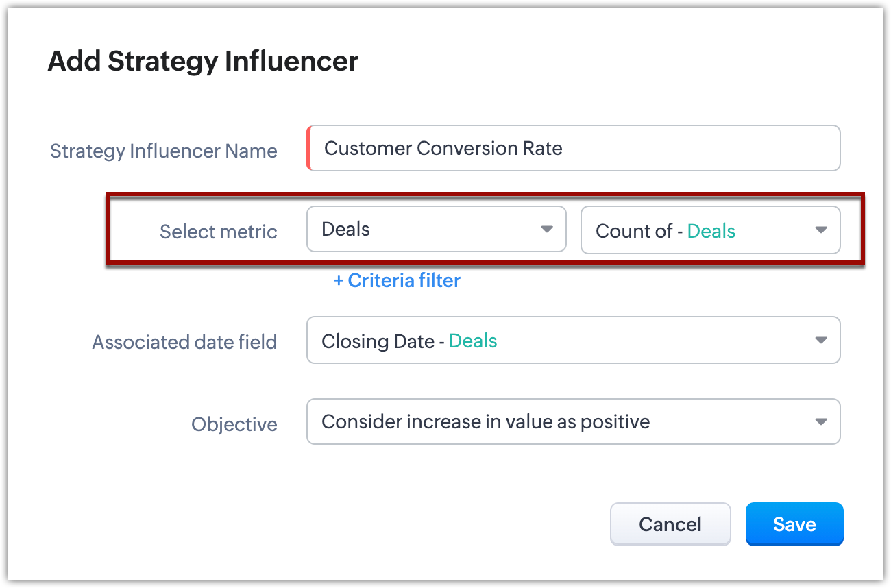
Task: Click green Deals text in Count of field
Action: (x=711, y=231)
